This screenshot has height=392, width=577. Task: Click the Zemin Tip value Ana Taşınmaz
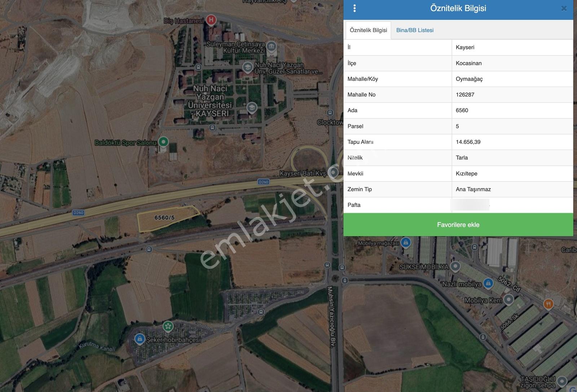(473, 189)
